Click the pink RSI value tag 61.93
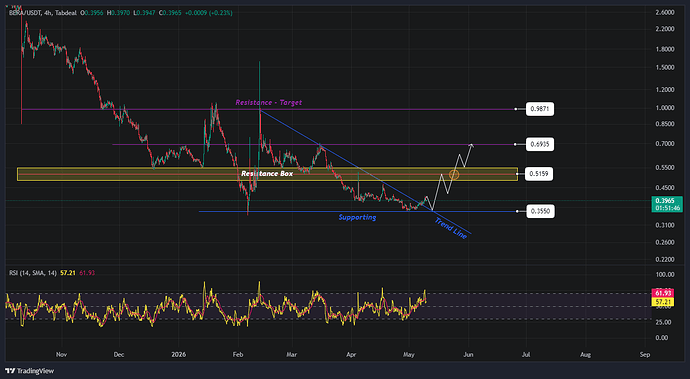The height and width of the screenshot is (379, 690). coord(663,293)
